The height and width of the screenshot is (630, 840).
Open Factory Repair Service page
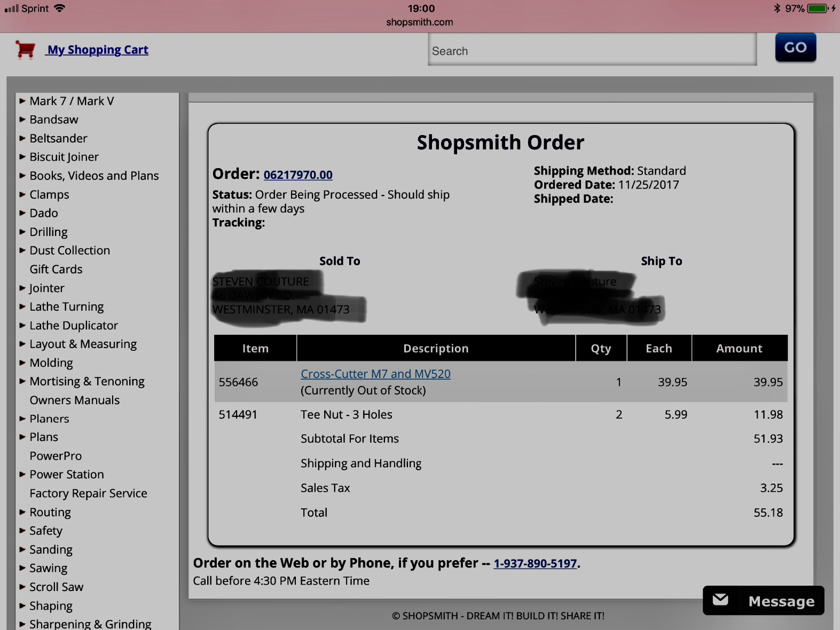pyautogui.click(x=88, y=493)
